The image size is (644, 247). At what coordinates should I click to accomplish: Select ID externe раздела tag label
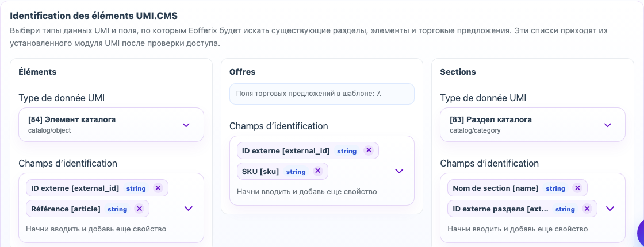coord(500,209)
